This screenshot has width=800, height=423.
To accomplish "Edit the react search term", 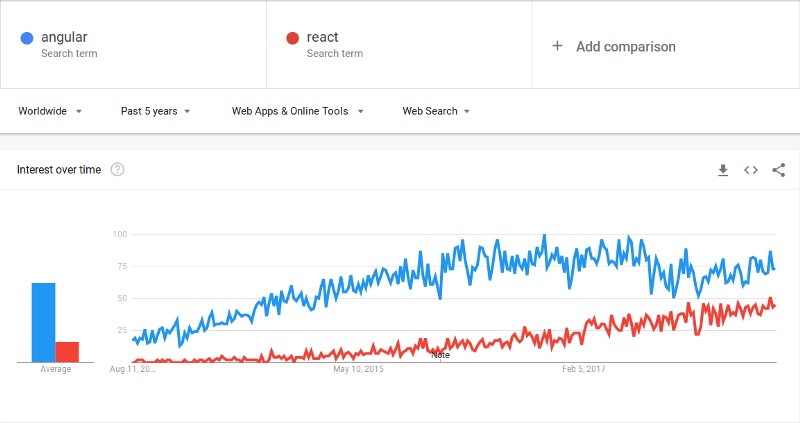I will point(322,37).
